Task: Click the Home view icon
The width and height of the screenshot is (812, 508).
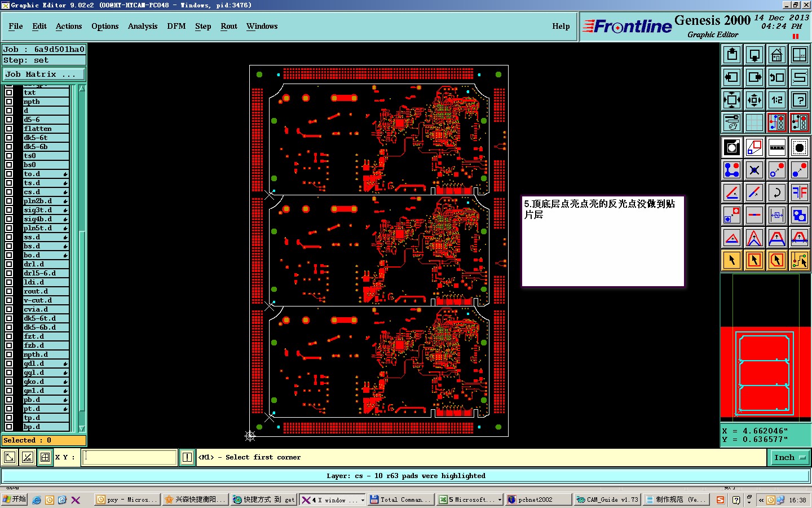Action: [x=777, y=55]
